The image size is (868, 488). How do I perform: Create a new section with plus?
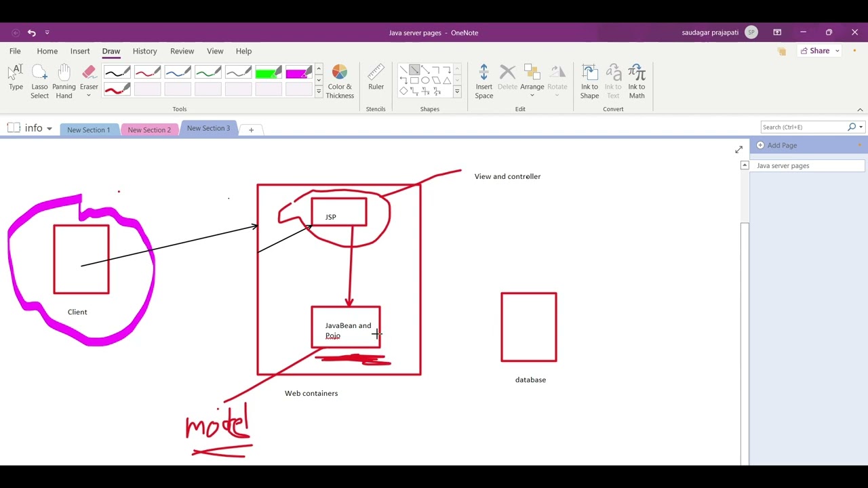(x=251, y=129)
